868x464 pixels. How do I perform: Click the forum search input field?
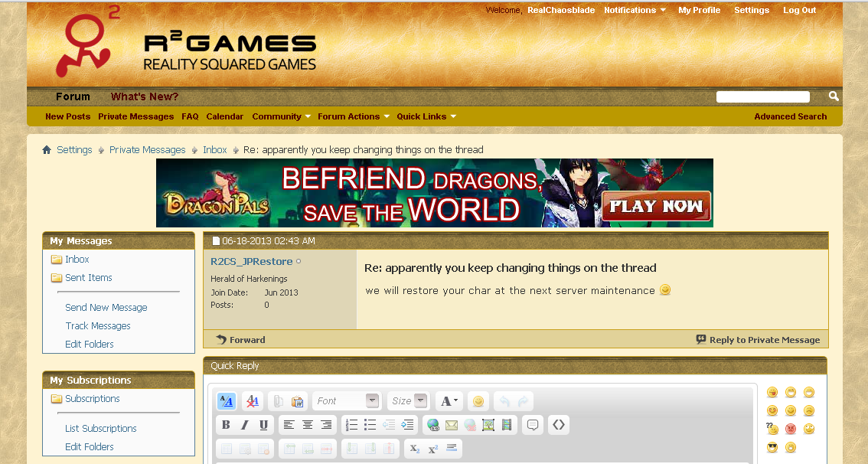coord(762,96)
